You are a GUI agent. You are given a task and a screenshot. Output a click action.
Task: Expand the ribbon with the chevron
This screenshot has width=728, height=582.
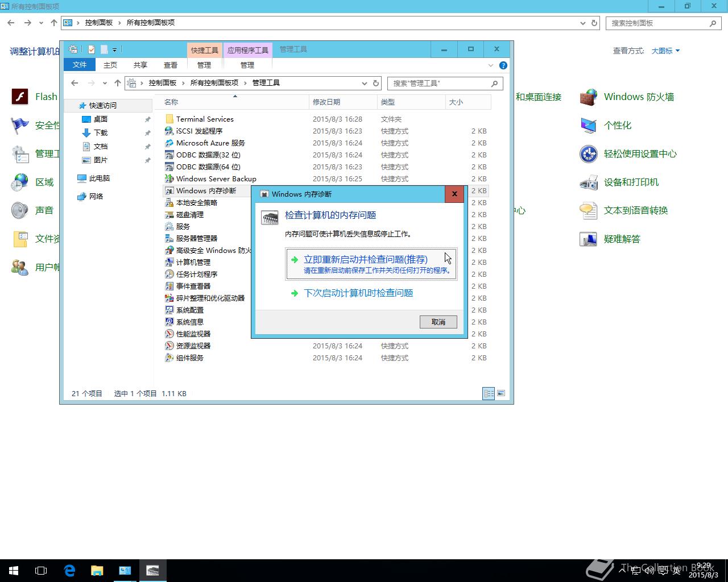491,65
